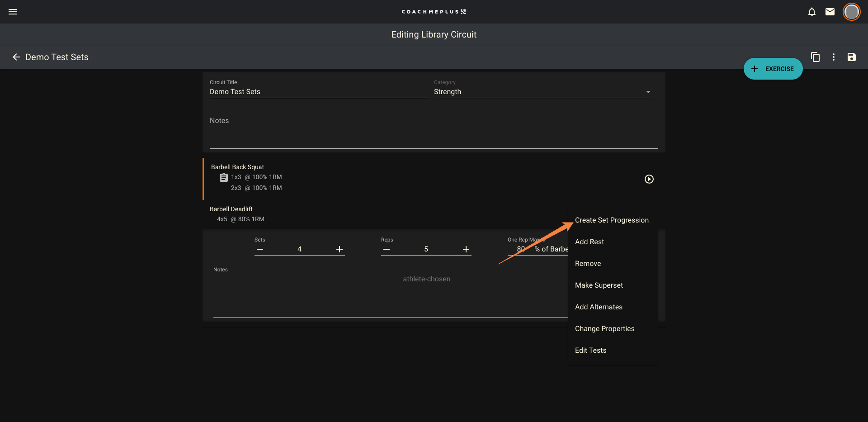The width and height of the screenshot is (868, 422).
Task: Open the three-dot more options menu
Action: click(x=834, y=57)
